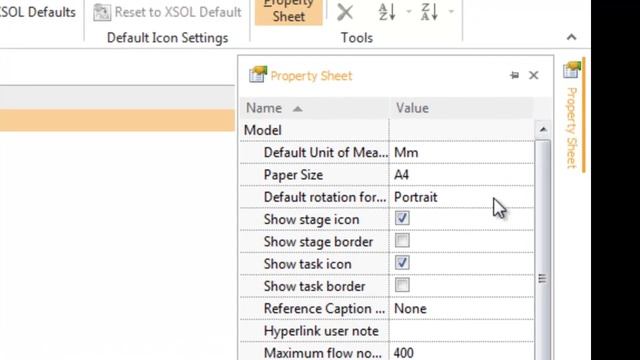640x360 pixels.
Task: Sort ascending with A-Z icon
Action: [x=387, y=12]
